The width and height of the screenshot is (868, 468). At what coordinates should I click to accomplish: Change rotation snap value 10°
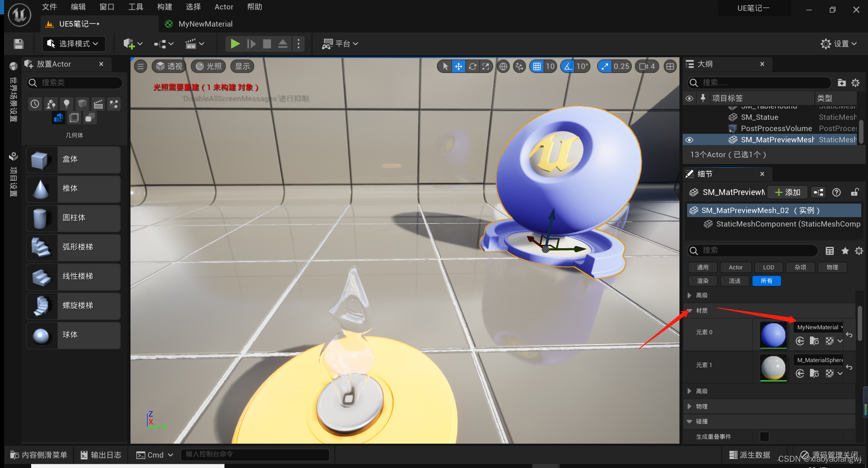click(x=582, y=66)
